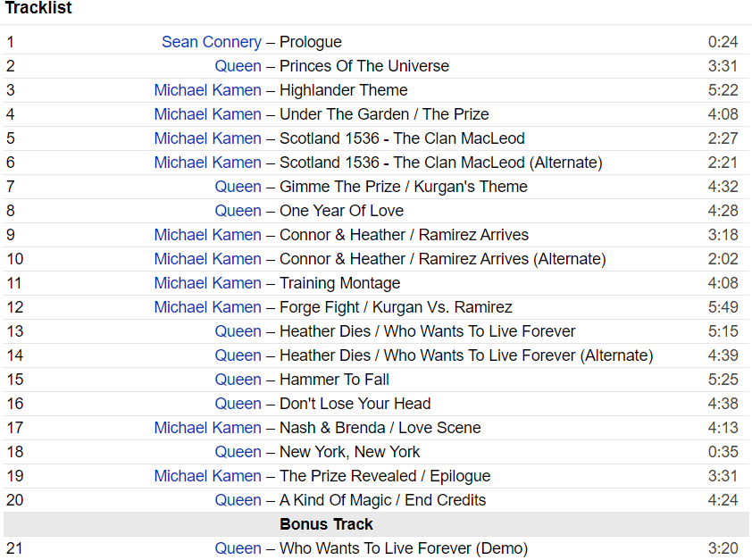Open Queen link for Princes Of The Universe
Image resolution: width=752 pixels, height=560 pixels.
[x=238, y=66]
